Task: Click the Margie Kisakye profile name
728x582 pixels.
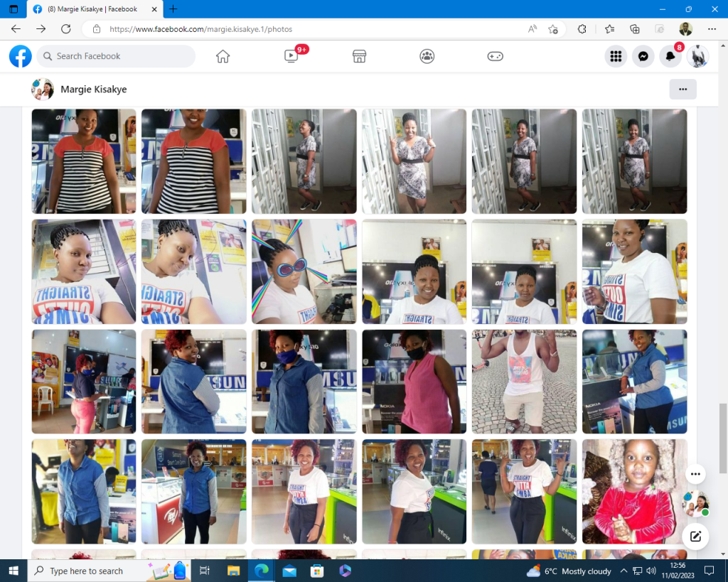Action: [x=94, y=90]
